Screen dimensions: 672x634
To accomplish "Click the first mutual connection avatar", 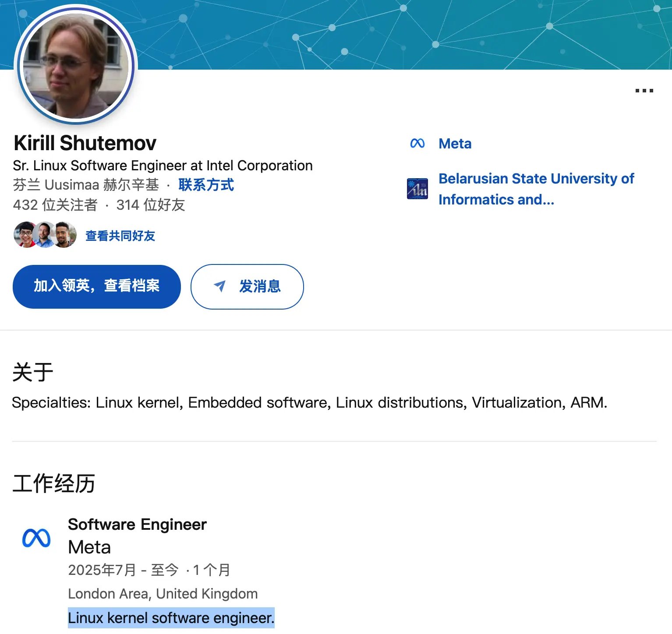I will pos(25,235).
